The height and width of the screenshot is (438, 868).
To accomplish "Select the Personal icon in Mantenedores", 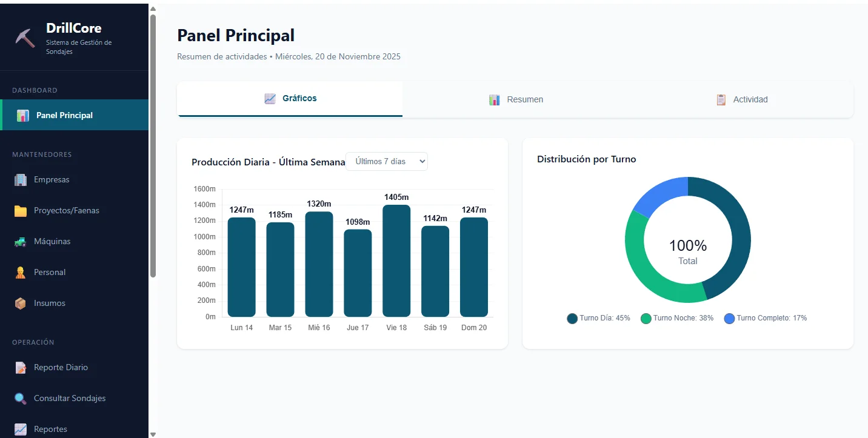I will [20, 272].
